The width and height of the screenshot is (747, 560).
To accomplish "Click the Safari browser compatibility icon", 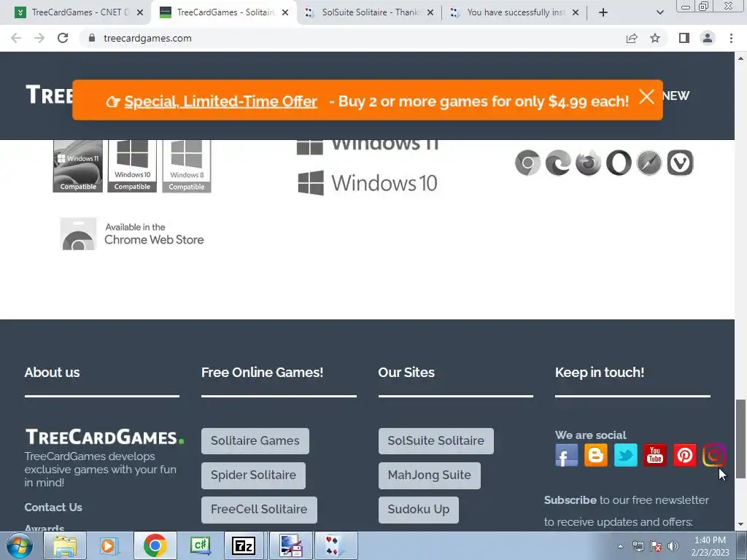I will 649,163.
